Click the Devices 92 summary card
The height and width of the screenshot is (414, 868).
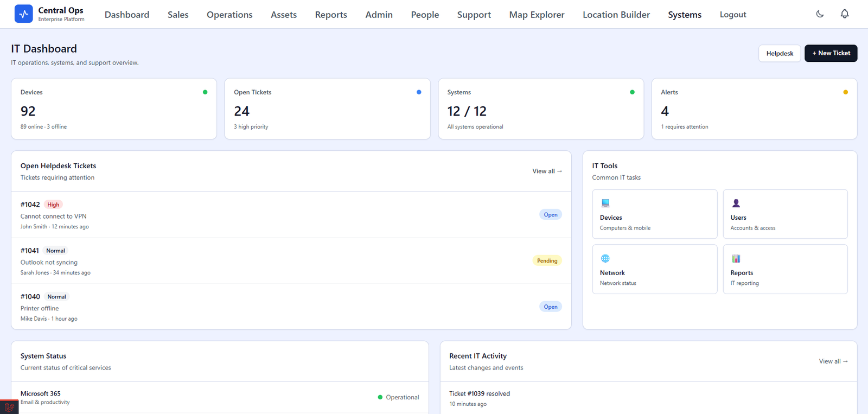click(x=114, y=109)
